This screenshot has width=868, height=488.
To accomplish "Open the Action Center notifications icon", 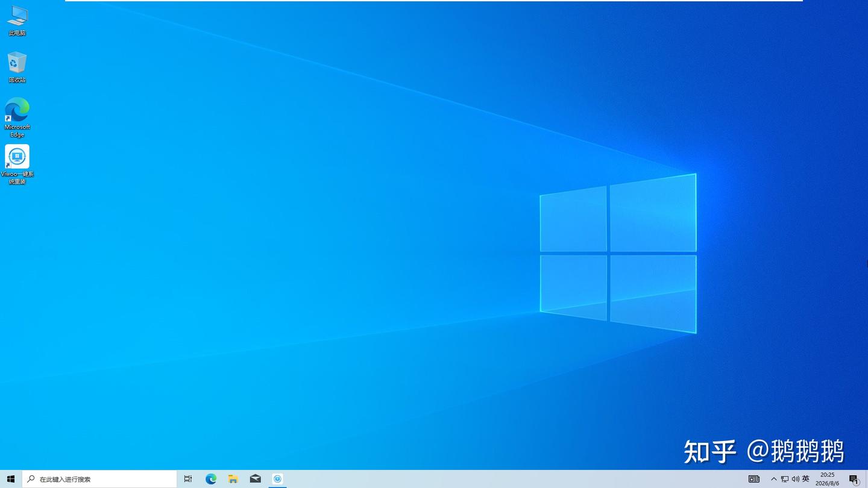I will (854, 479).
